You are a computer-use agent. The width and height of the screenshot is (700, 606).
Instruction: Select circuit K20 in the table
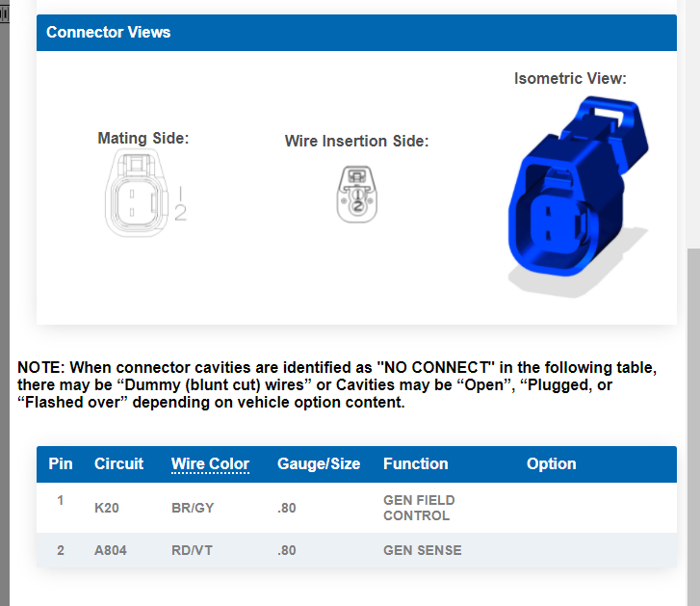pyautogui.click(x=107, y=508)
